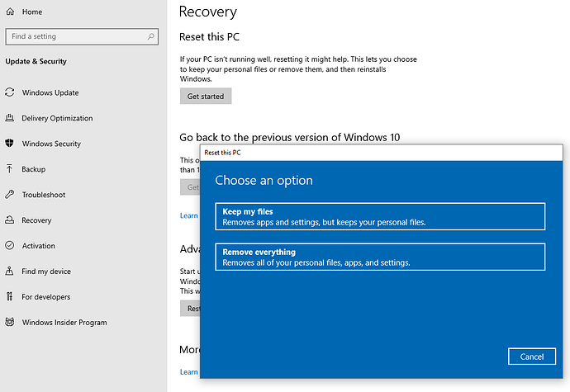Screen dimensions: 570x392
Task: Open the For developers icon
Action: (10, 296)
